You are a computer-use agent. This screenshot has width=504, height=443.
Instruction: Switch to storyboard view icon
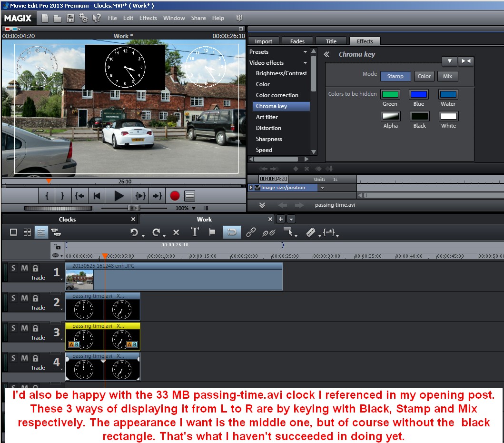pyautogui.click(x=13, y=232)
